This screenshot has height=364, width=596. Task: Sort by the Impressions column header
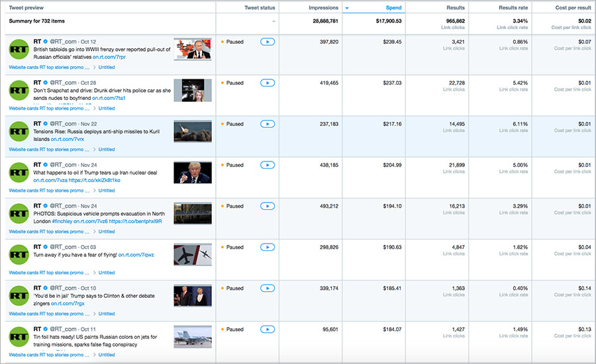(323, 8)
